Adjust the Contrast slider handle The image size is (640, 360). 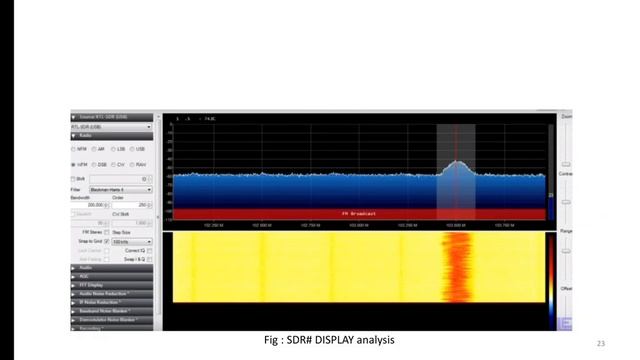point(566,202)
